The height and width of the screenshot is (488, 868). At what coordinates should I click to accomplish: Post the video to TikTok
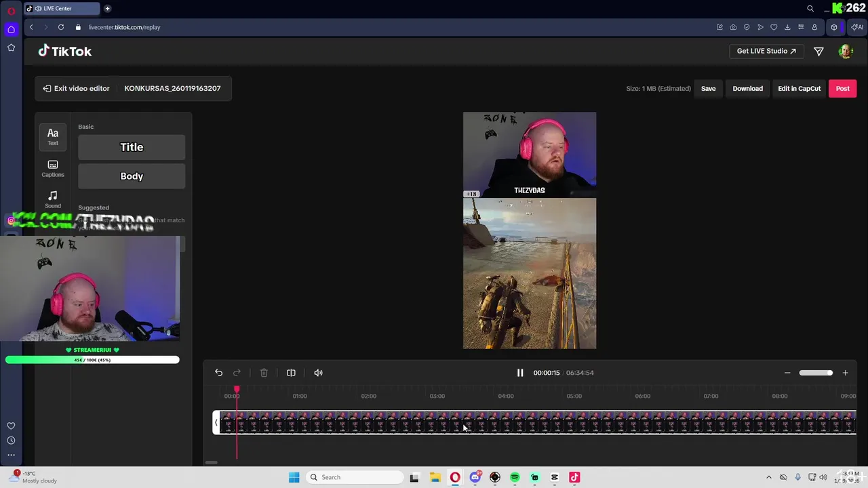tap(842, 88)
